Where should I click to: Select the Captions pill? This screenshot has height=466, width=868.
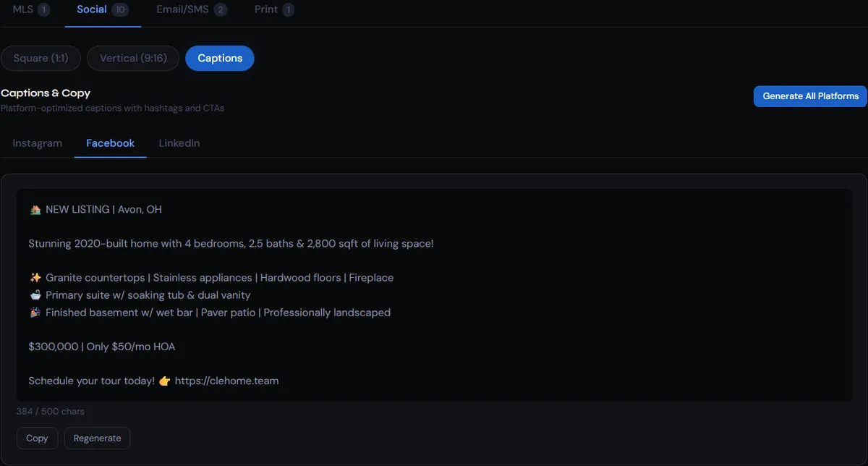[220, 58]
